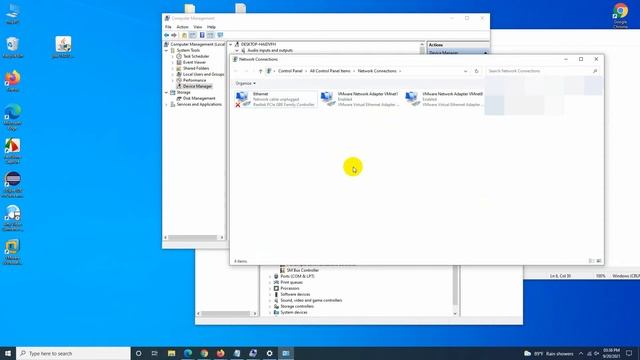Image resolution: width=640 pixels, height=360 pixels.
Task: Select Shared Folders in the console tree
Action: 196,69
